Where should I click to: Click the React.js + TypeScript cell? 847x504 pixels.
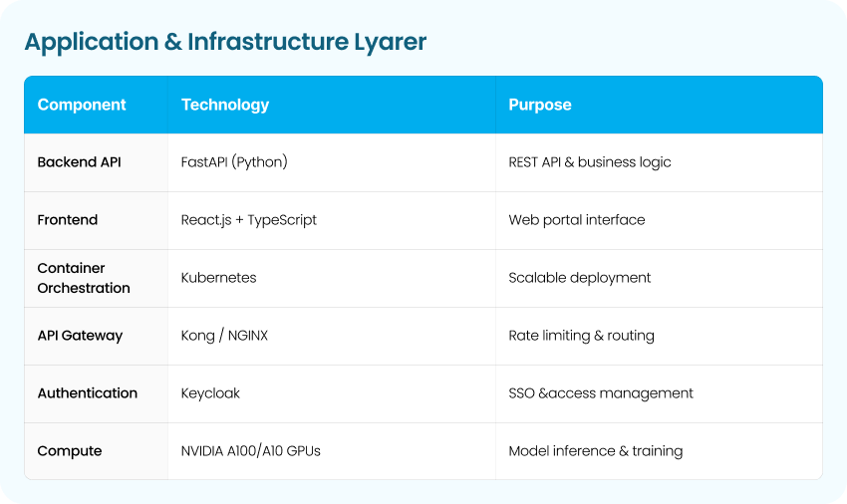pos(249,220)
